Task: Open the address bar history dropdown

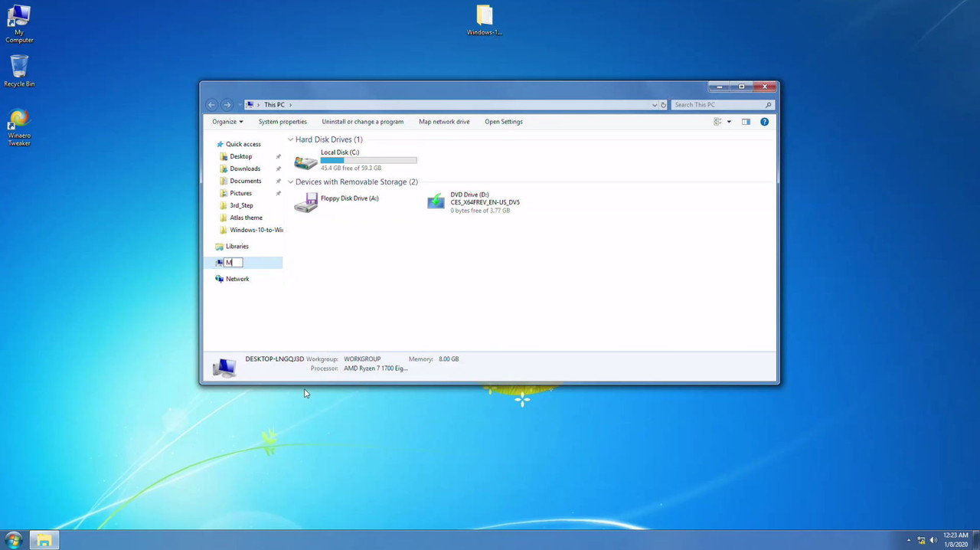Action: click(x=655, y=105)
